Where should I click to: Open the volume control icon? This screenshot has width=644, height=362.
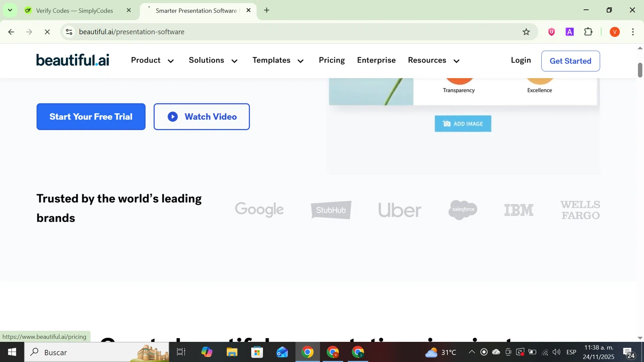[557, 352]
